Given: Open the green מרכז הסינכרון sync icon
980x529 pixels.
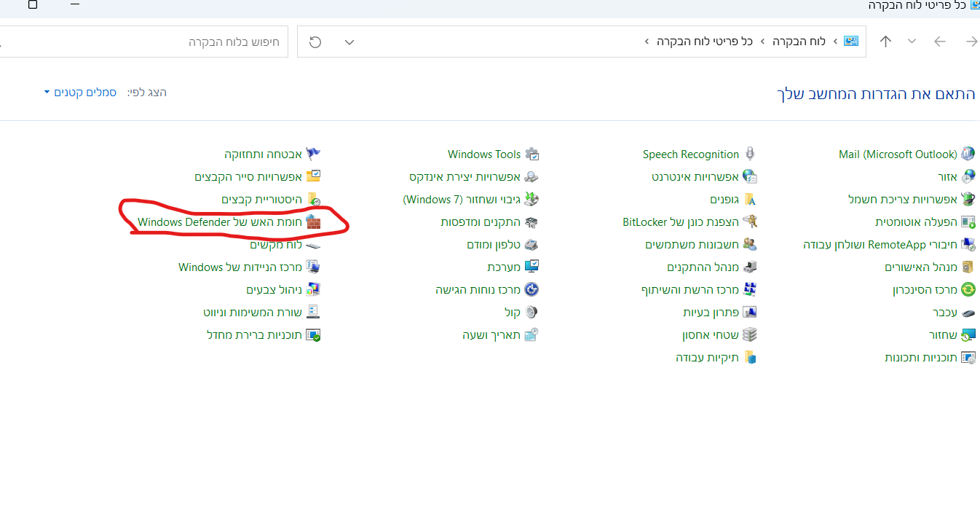Looking at the screenshot, I should tap(968, 289).
